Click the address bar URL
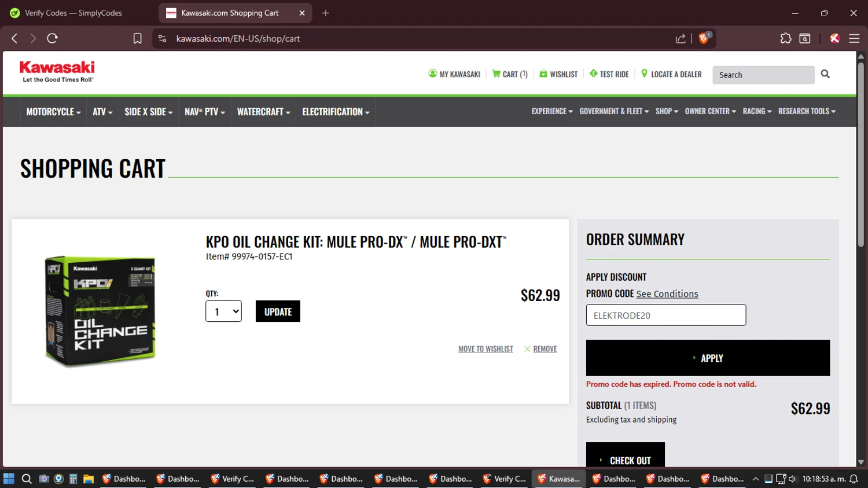 238,38
